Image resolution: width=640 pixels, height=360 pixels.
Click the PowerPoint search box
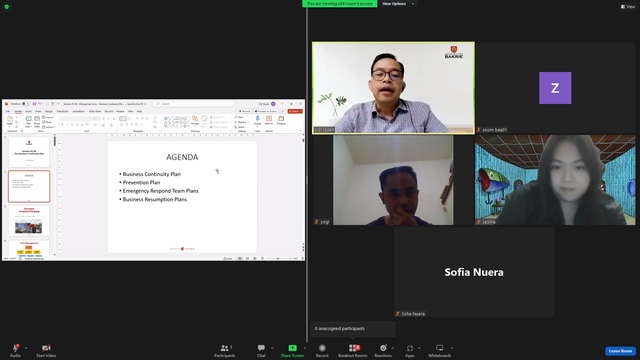coord(194,104)
